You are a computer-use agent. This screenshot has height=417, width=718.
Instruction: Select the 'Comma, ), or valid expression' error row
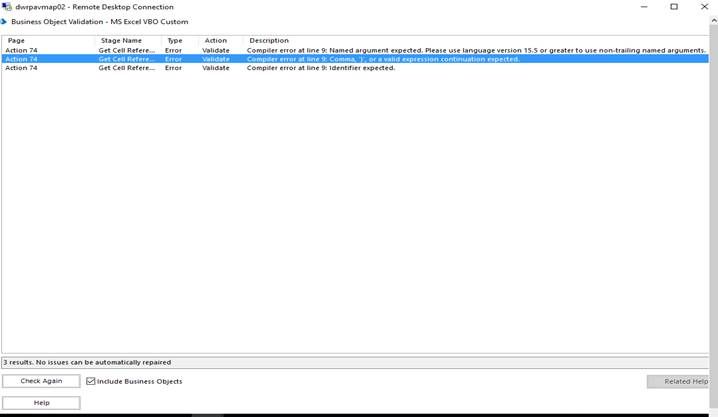point(355,59)
